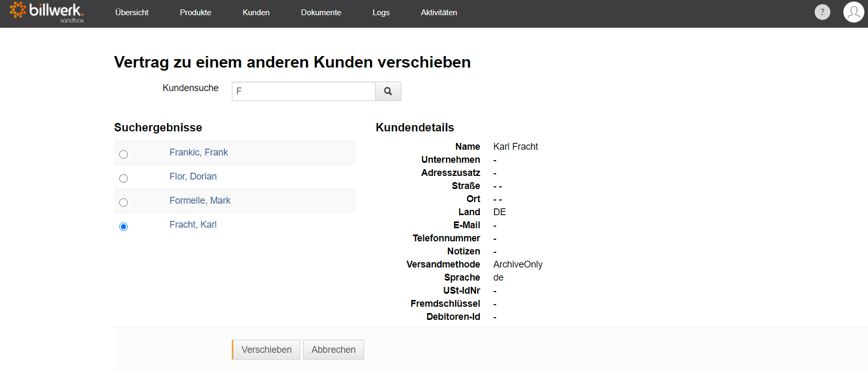This screenshot has height=379, width=868.
Task: Open the help question mark icon
Action: (822, 12)
